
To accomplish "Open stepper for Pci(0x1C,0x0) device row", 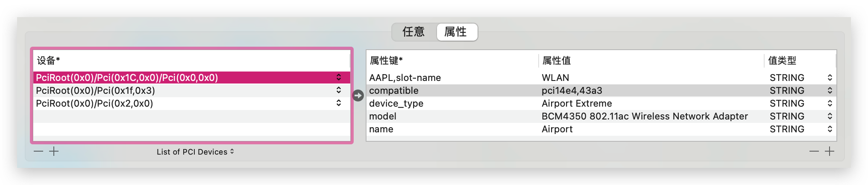I will [339, 77].
